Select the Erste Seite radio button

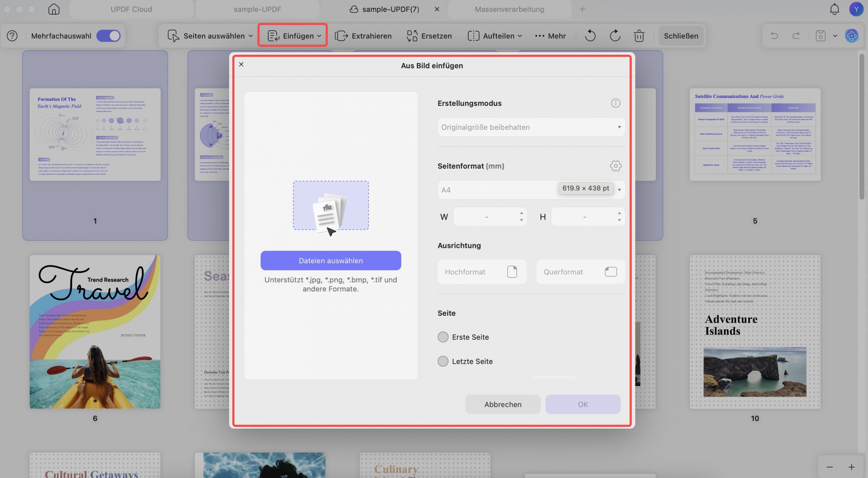443,337
